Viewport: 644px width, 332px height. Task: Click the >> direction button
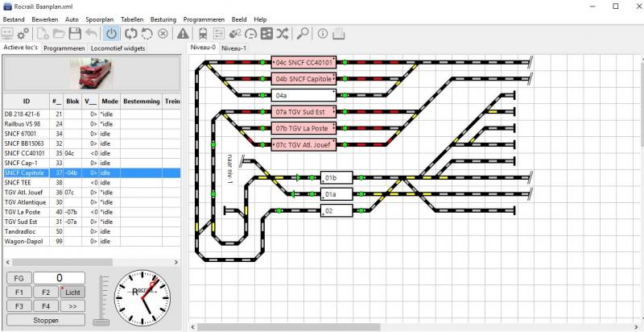pos(72,306)
